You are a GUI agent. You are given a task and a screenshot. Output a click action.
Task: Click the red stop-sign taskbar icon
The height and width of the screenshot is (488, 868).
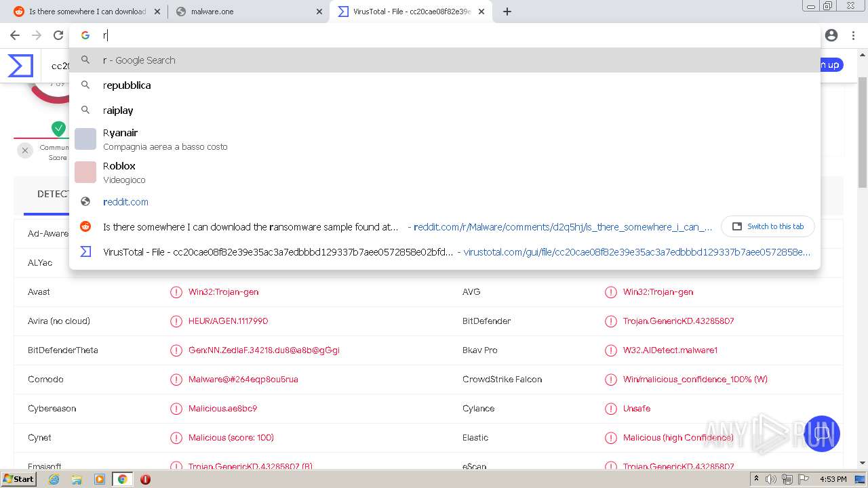145,479
